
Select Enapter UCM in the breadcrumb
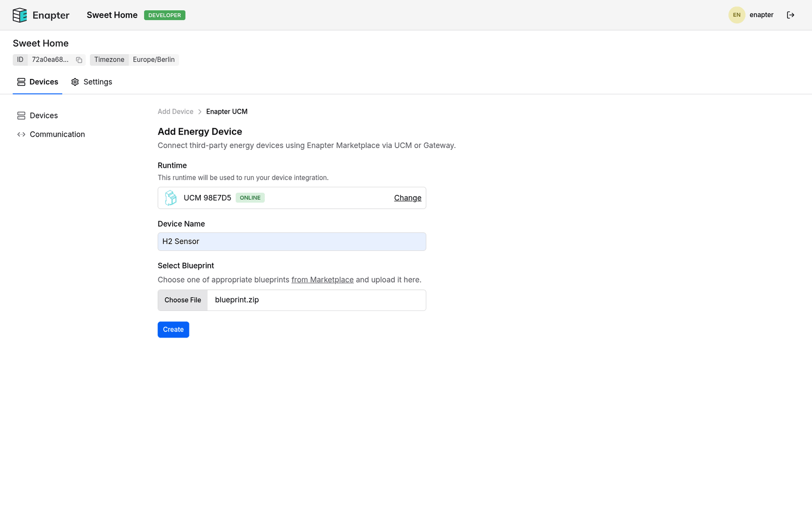click(x=226, y=111)
